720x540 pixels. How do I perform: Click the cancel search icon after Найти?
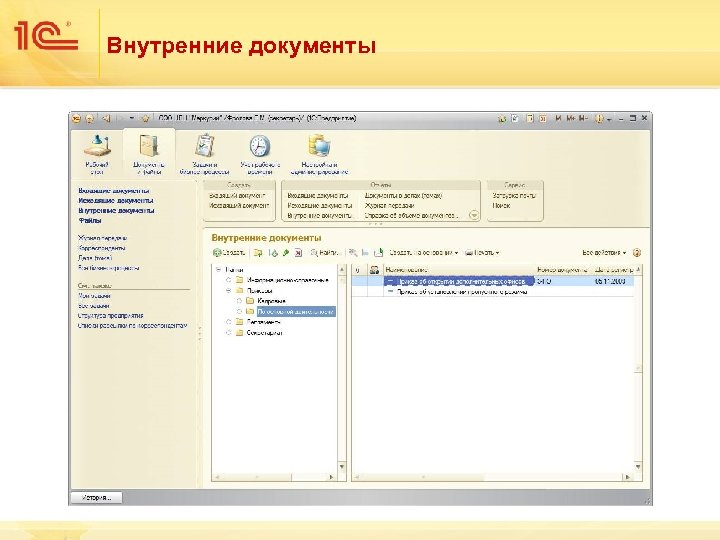pyautogui.click(x=353, y=253)
